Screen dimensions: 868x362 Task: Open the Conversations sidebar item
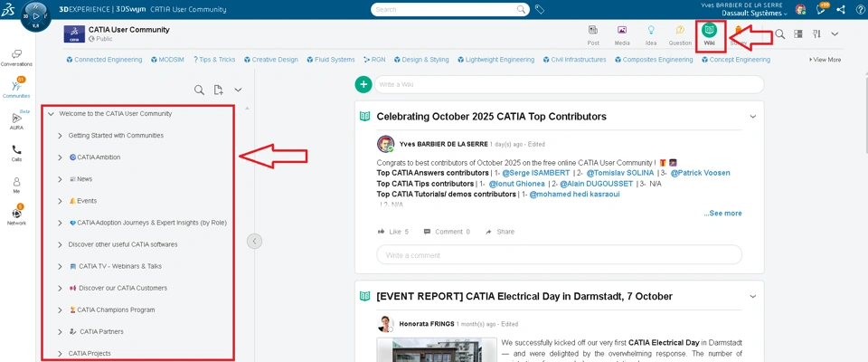tap(16, 58)
